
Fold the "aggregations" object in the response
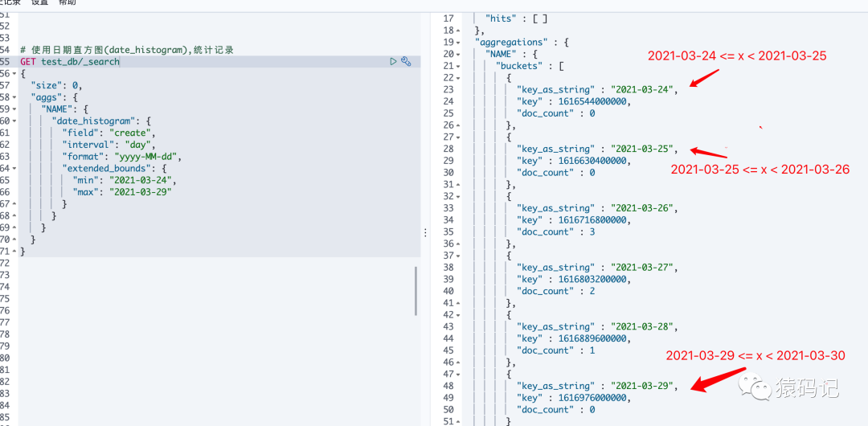[458, 42]
